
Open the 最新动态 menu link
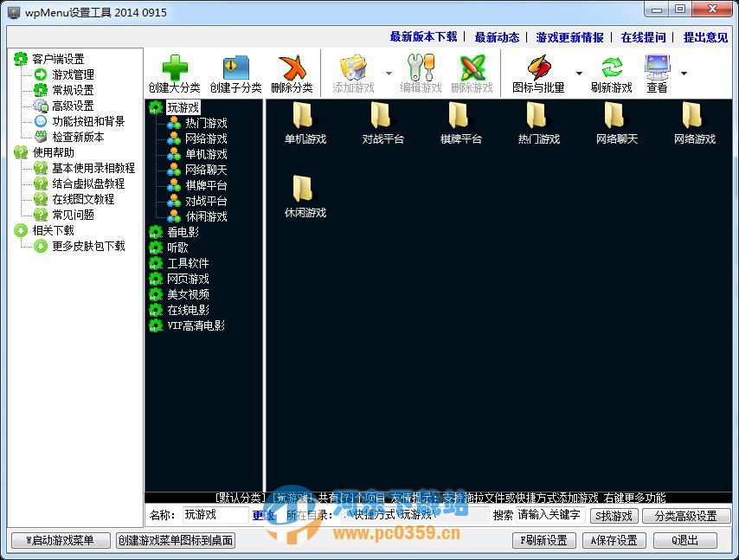click(498, 37)
